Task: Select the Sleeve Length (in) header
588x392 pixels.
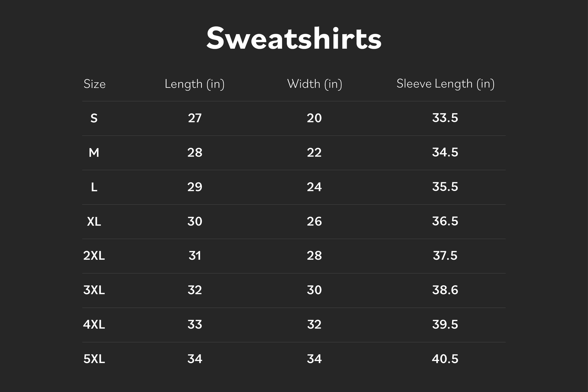Action: 445,84
